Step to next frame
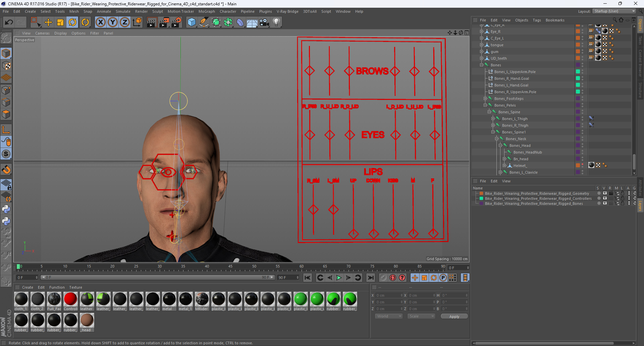644x346 pixels. (x=348, y=278)
